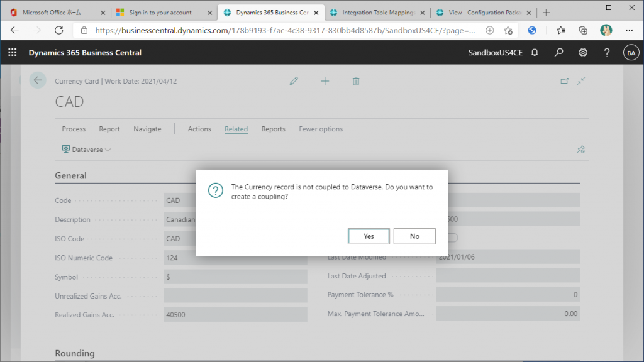
Task: Close the Sign in to your account tab
Action: click(x=209, y=13)
